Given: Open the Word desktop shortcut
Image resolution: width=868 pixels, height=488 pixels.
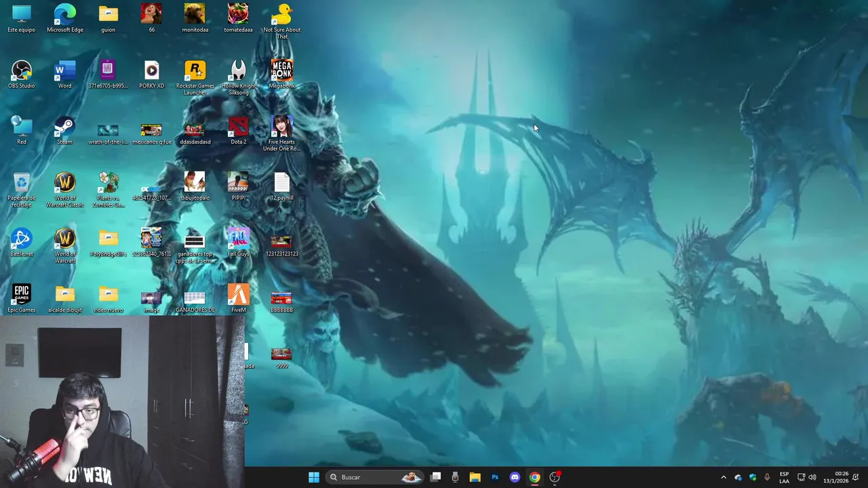Looking at the screenshot, I should pyautogui.click(x=65, y=75).
